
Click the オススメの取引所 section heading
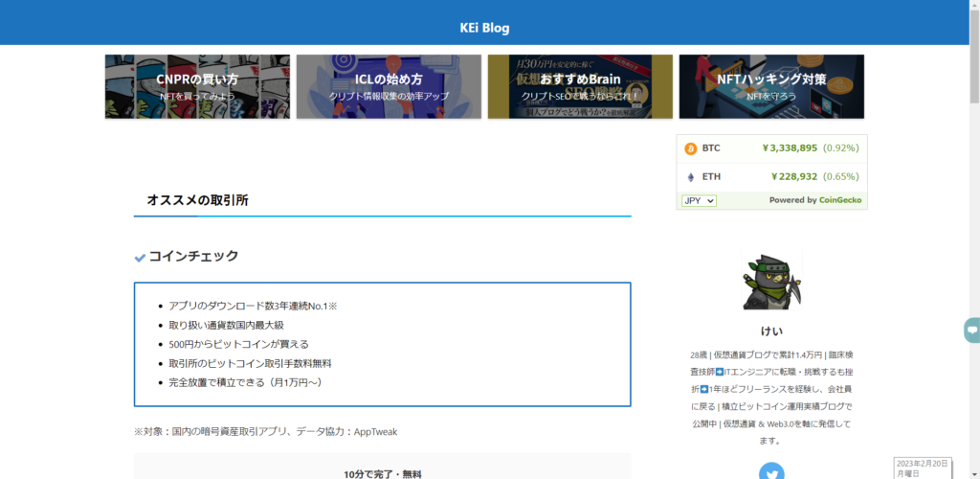pyautogui.click(x=197, y=200)
